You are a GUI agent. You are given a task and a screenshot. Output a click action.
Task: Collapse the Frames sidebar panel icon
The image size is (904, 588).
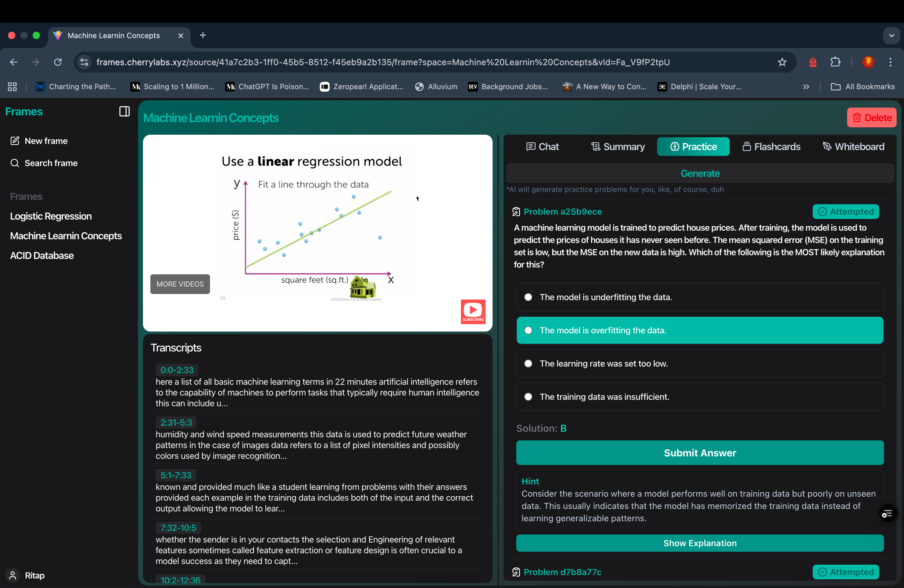tap(124, 111)
